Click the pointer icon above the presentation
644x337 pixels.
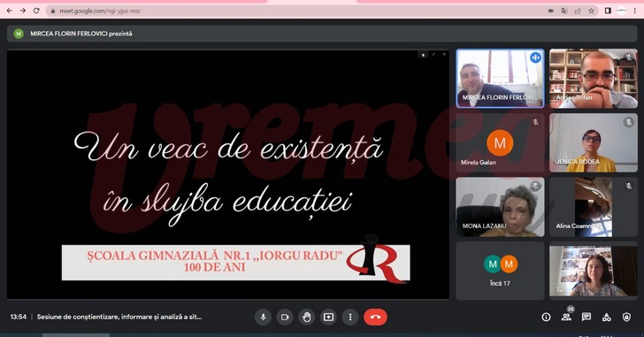(423, 55)
